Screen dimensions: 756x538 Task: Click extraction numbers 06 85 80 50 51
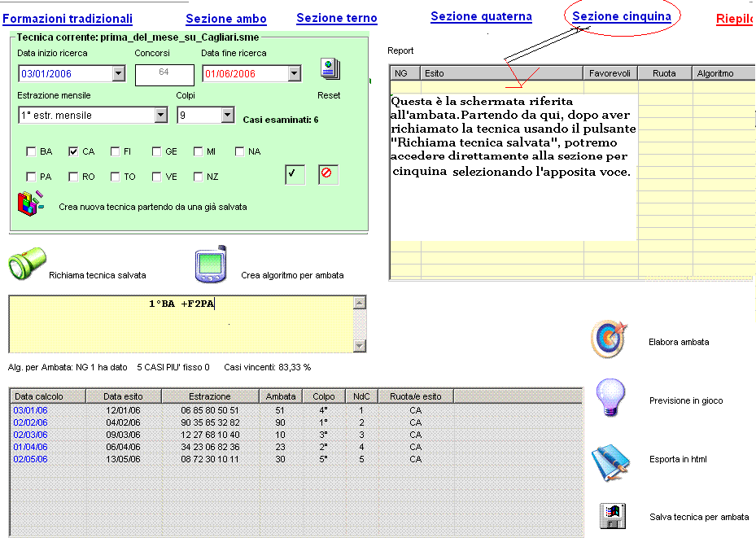pyautogui.click(x=210, y=410)
